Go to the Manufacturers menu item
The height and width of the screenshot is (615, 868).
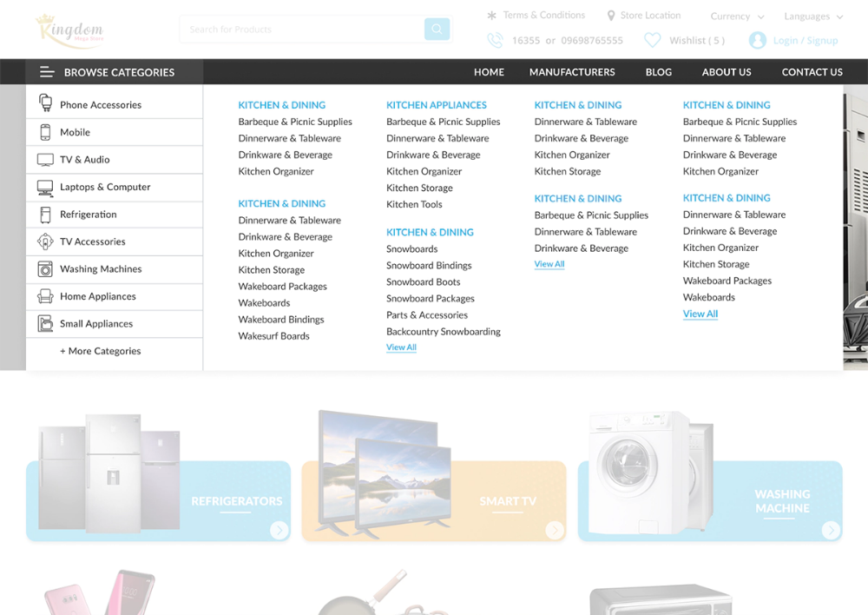572,72
